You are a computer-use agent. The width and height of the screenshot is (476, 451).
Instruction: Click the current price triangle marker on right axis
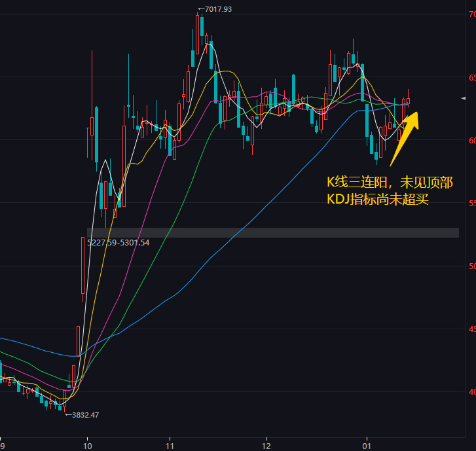(x=464, y=98)
